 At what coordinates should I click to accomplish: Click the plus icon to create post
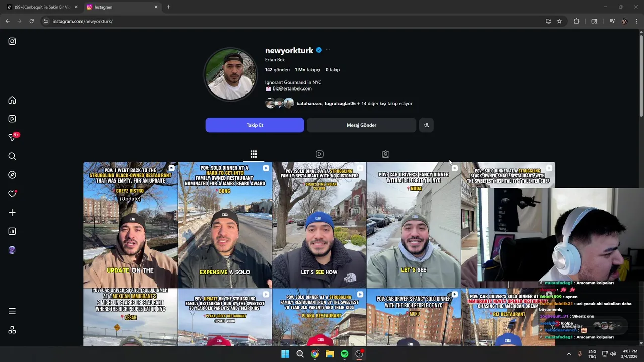point(12,213)
